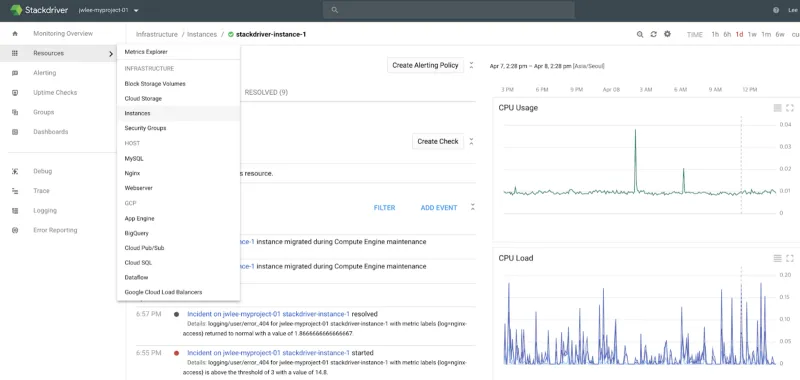Click the Monitoring Overview home icon
The image size is (800, 380).
pos(15,34)
